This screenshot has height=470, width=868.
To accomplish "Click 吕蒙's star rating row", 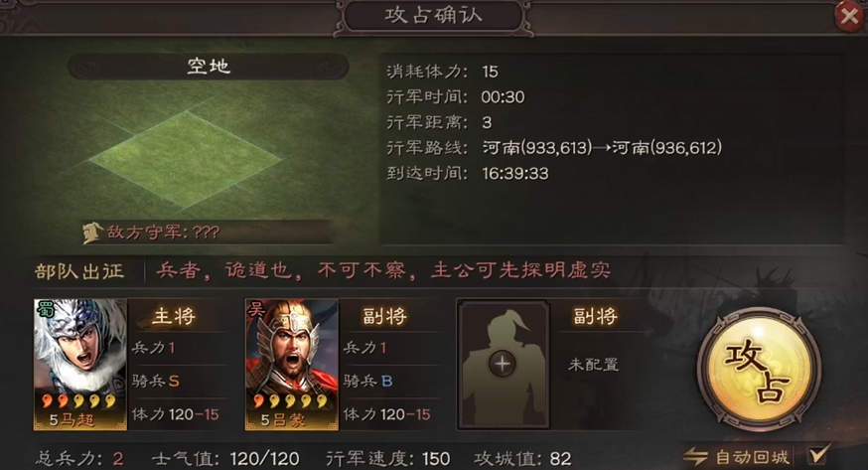I will 291,400.
